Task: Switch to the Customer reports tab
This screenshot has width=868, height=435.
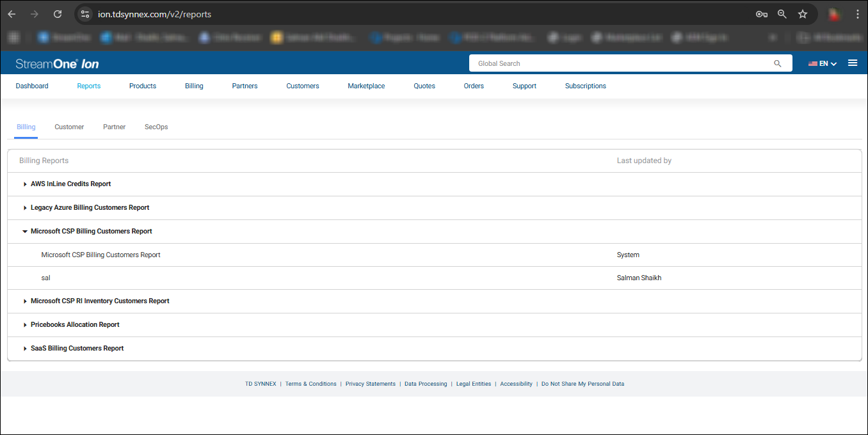Action: tap(69, 127)
